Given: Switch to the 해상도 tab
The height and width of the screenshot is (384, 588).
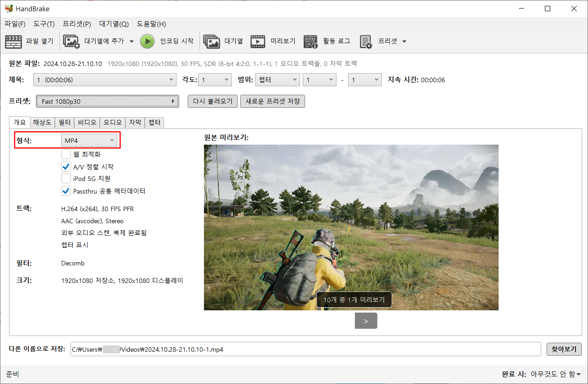Looking at the screenshot, I should click(42, 122).
